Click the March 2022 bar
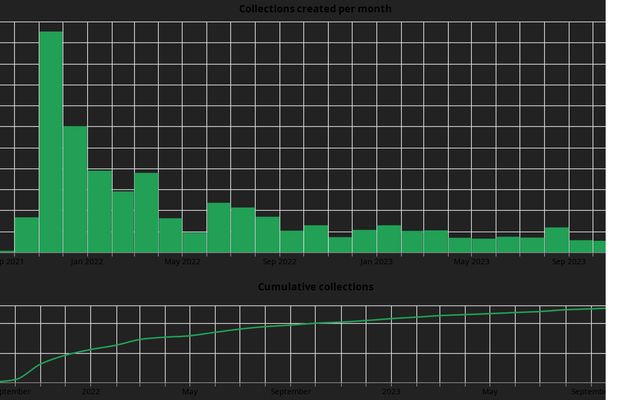 (x=147, y=212)
